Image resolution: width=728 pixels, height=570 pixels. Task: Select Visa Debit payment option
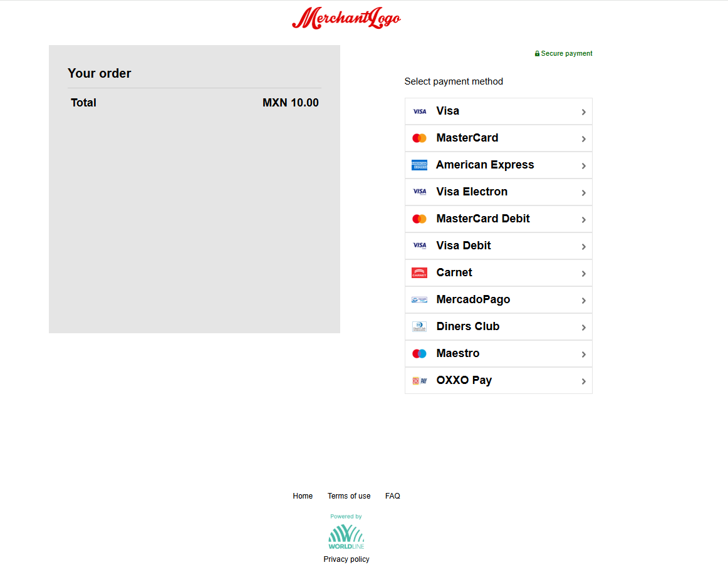pos(499,246)
